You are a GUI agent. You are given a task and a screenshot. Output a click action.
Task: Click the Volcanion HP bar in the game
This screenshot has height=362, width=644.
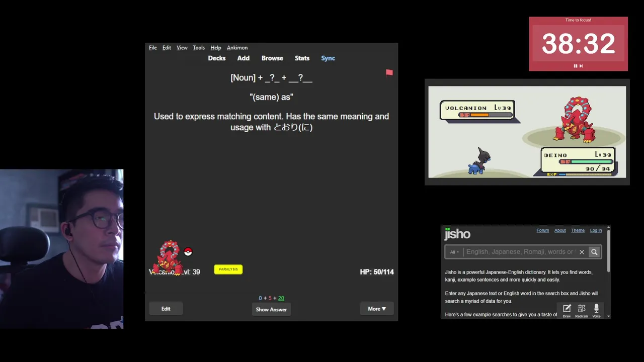coord(486,115)
